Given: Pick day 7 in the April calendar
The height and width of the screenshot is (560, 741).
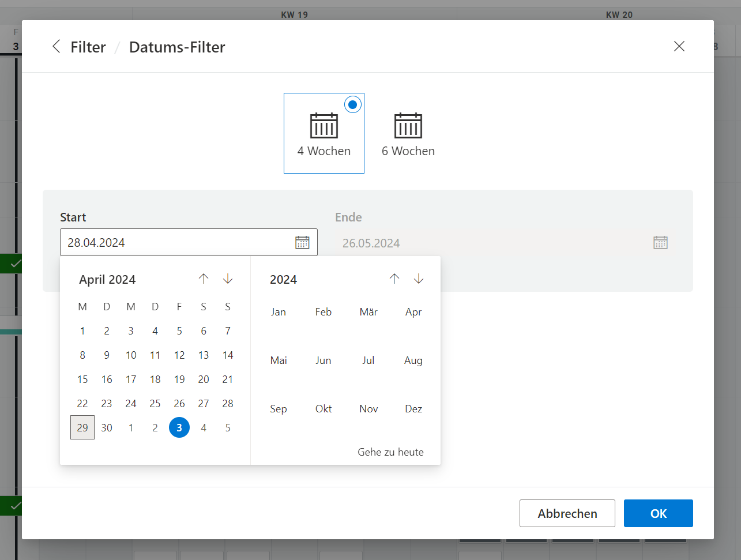Looking at the screenshot, I should click(x=228, y=331).
